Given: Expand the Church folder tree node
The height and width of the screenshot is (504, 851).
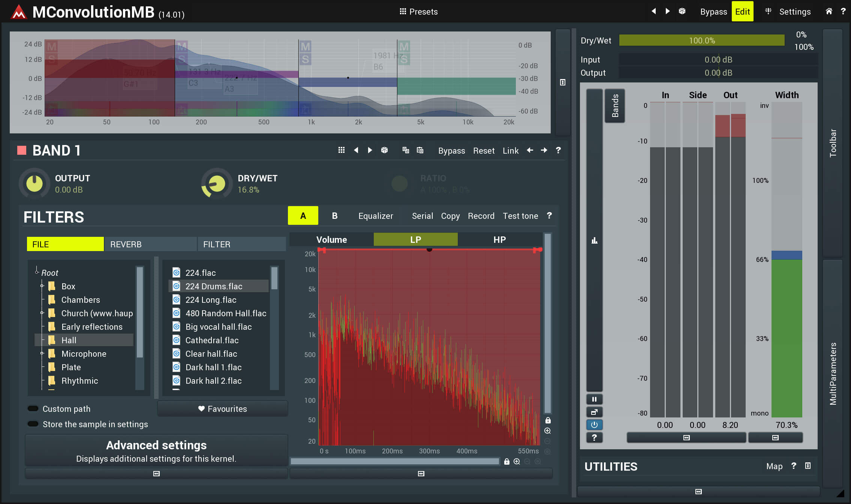Looking at the screenshot, I should click(42, 313).
